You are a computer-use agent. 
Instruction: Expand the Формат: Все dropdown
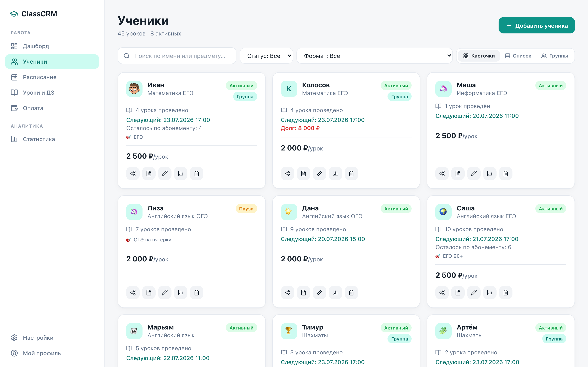pos(374,56)
